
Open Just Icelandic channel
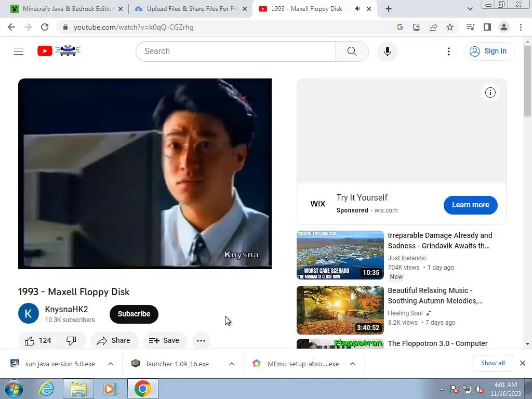(407, 258)
